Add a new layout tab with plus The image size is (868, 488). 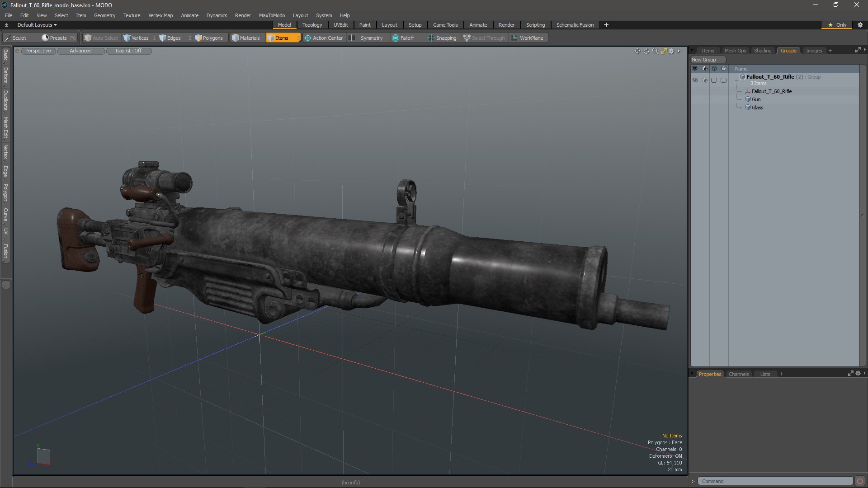coord(606,25)
